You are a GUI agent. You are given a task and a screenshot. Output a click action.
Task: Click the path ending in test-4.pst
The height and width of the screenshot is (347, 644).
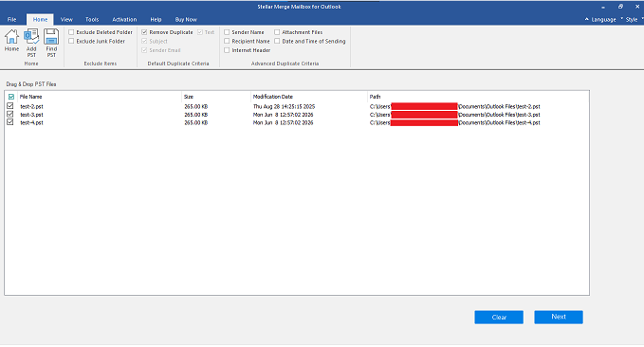[x=454, y=123]
